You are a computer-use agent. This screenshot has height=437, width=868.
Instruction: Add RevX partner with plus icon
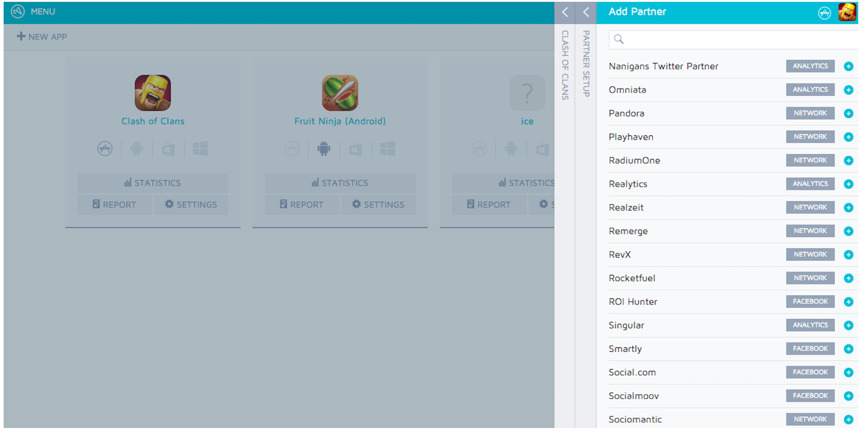[x=848, y=255]
